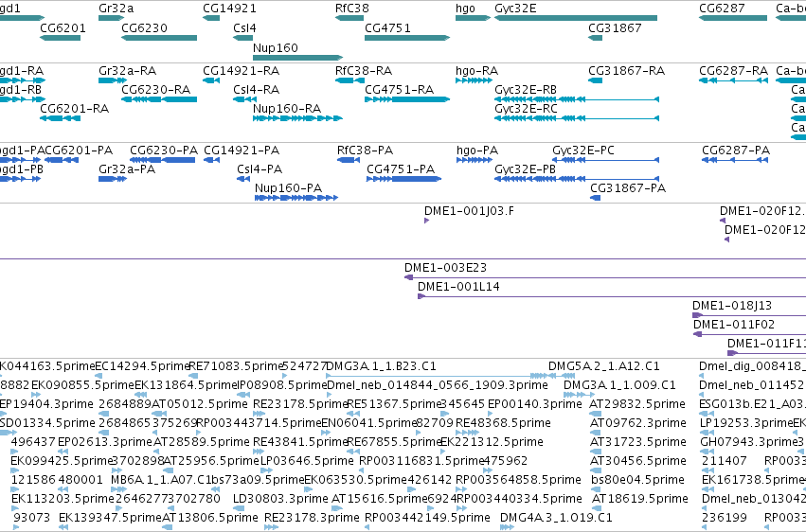Click the CG6287-RA transcript label
Screen dimensions: 806x532
pos(733,70)
